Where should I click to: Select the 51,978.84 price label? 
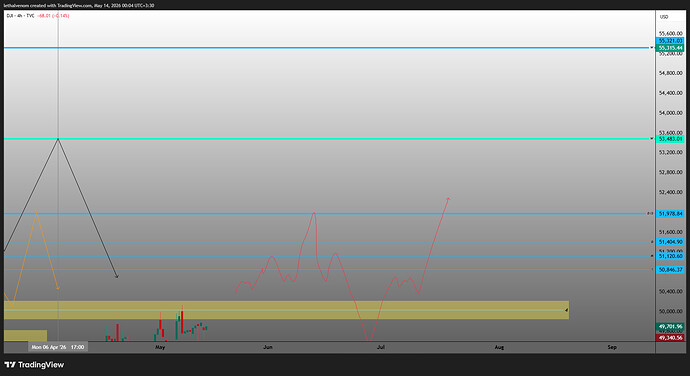pyautogui.click(x=670, y=214)
